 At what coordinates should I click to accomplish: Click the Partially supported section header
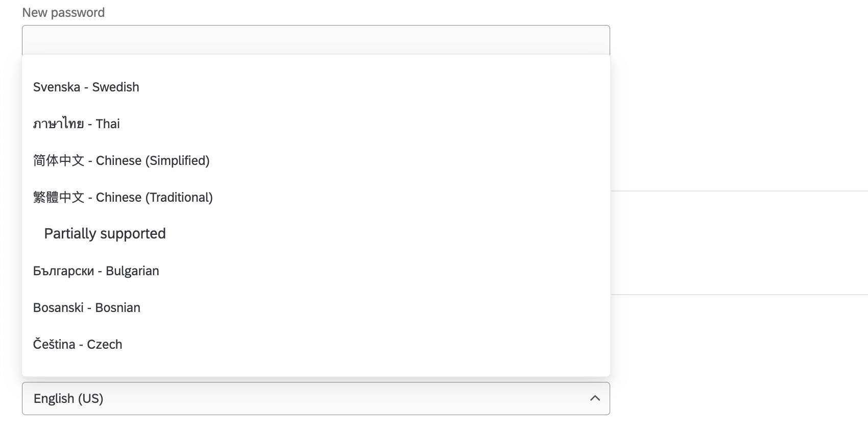tap(105, 233)
